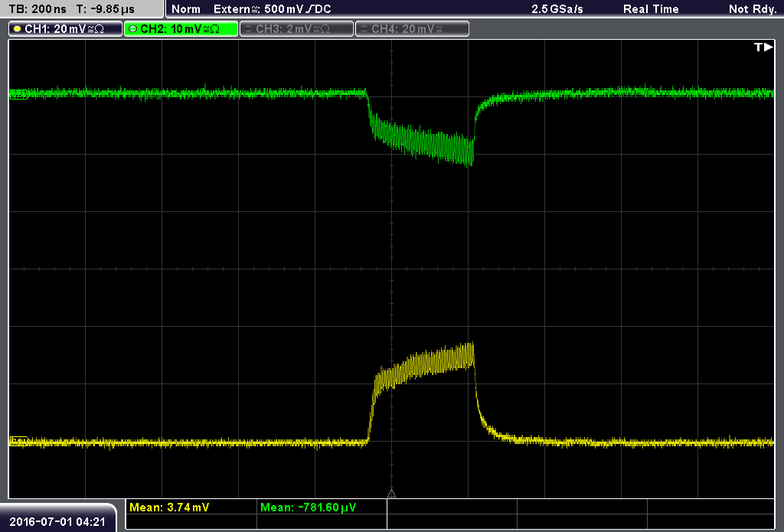Screen dimensions: 784x532
Task: Enable the CH4: 20 mV channel tab
Action: pos(412,29)
